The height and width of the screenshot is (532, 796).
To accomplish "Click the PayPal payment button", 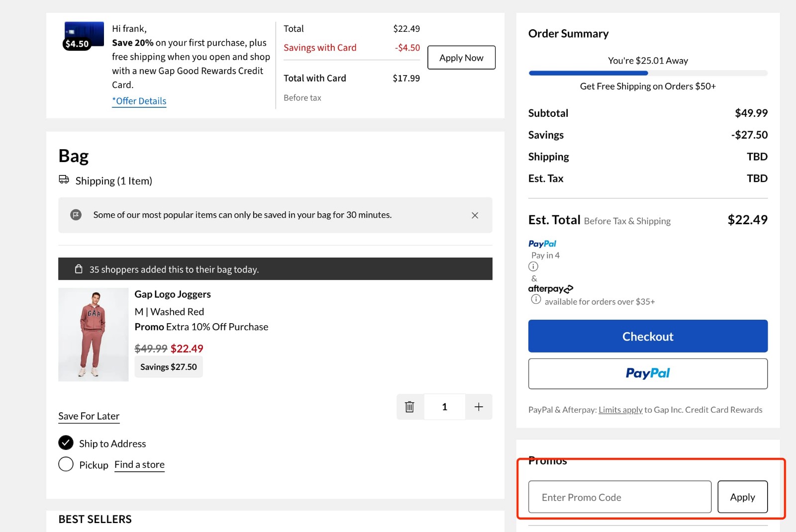I will 647,373.
